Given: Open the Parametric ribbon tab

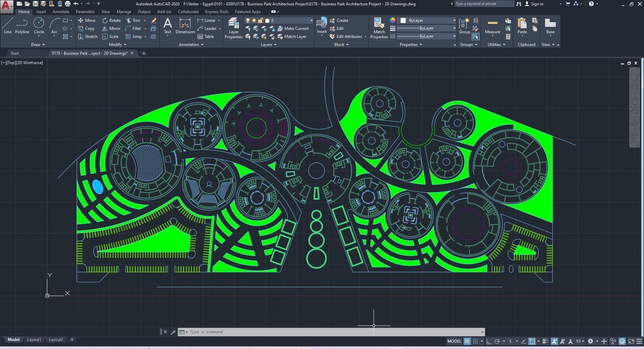Looking at the screenshot, I should 85,12.
